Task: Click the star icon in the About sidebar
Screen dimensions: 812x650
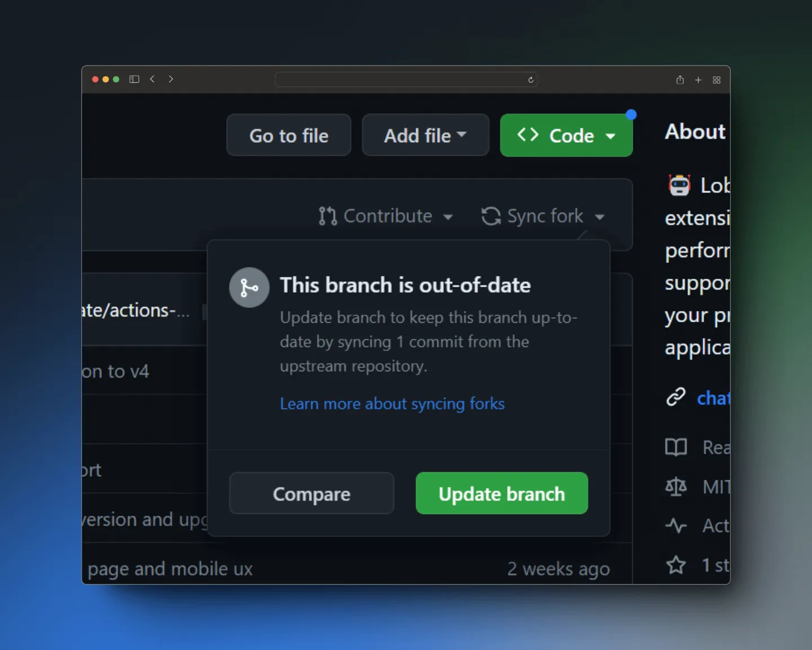Action: (676, 565)
